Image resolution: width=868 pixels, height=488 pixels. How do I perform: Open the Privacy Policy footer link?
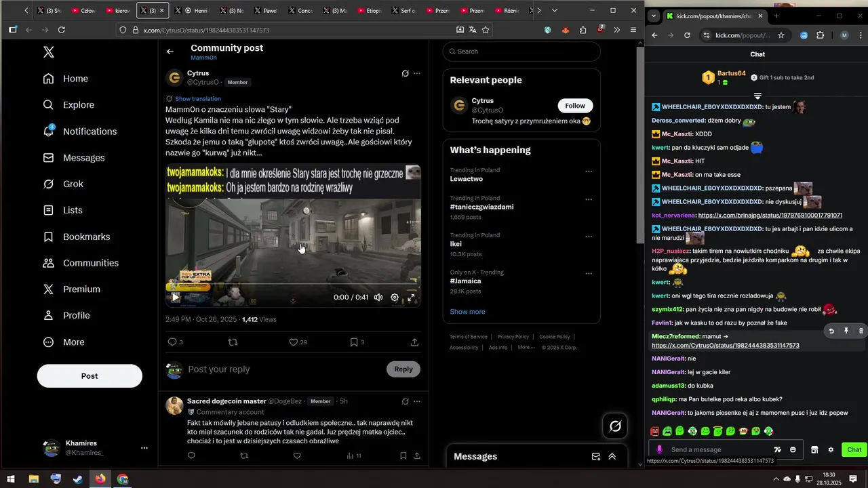point(513,337)
